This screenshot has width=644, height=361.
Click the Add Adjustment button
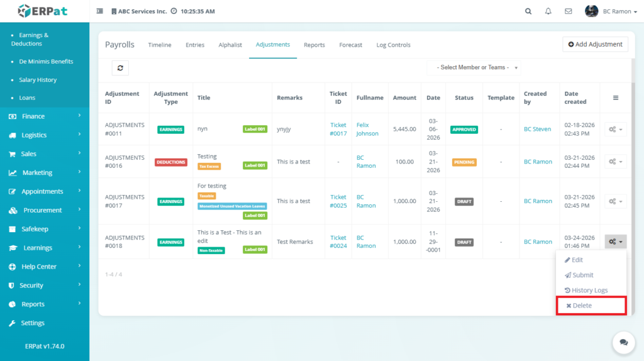pyautogui.click(x=595, y=44)
